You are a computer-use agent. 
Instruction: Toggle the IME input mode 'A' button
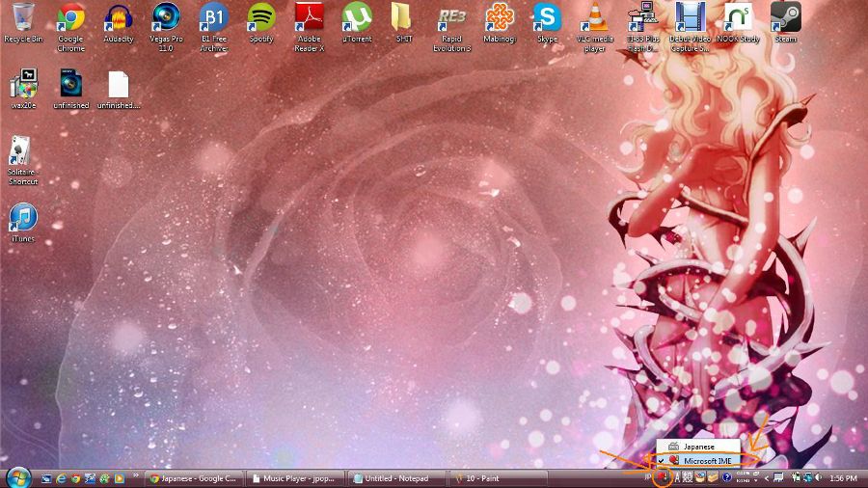point(677,477)
